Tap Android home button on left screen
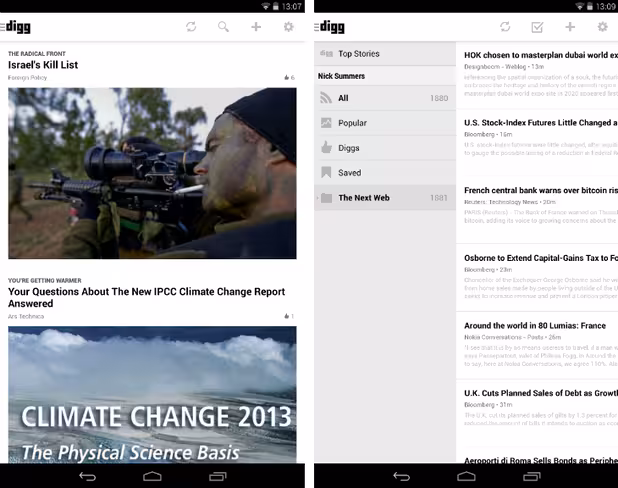Image resolution: width=618 pixels, height=488 pixels. pyautogui.click(x=152, y=477)
